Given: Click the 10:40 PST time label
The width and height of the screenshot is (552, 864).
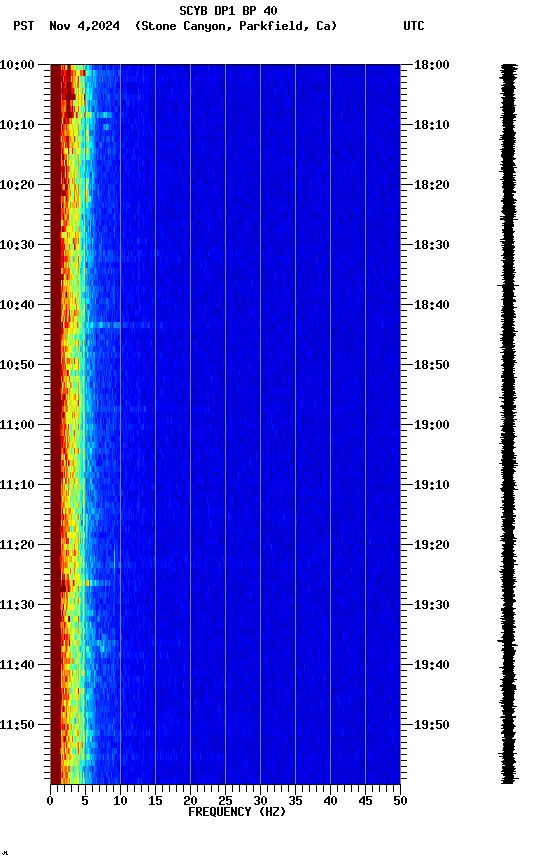Looking at the screenshot, I should [x=17, y=305].
